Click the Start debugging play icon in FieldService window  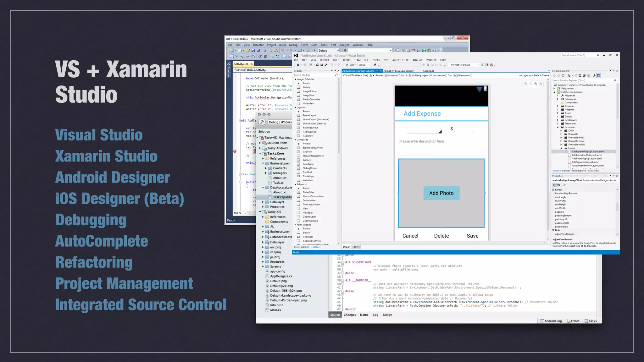pos(347,65)
